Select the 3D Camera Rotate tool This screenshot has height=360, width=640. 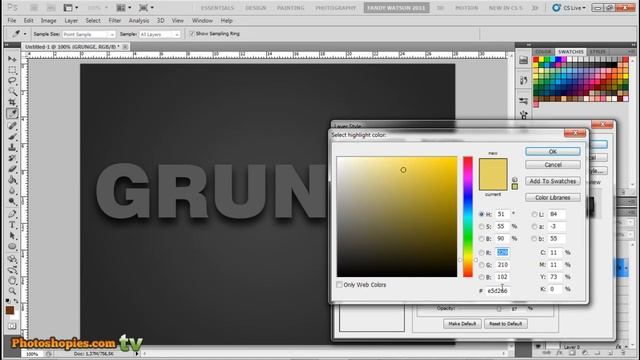[12, 270]
